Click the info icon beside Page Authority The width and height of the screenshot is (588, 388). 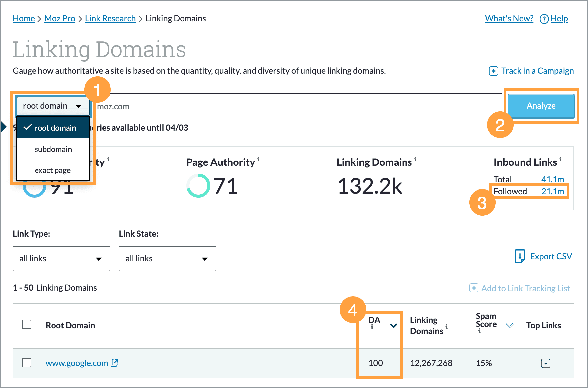[x=259, y=160]
